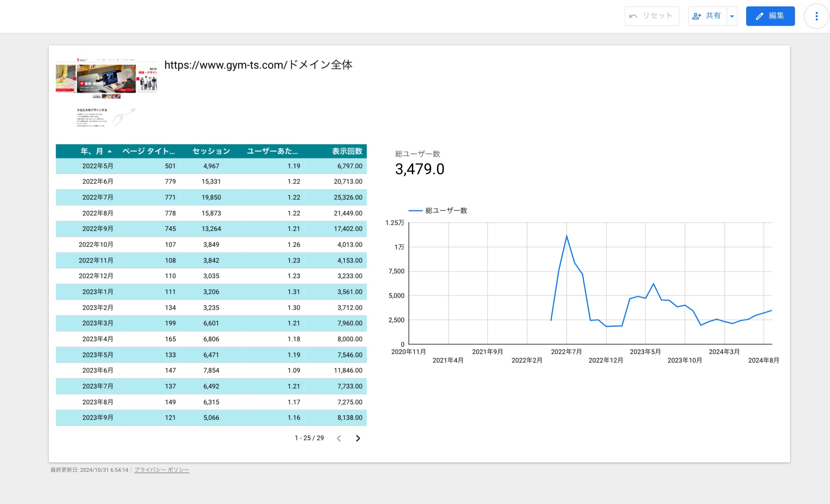Click previous table page arrow
The width and height of the screenshot is (830, 504).
point(339,438)
